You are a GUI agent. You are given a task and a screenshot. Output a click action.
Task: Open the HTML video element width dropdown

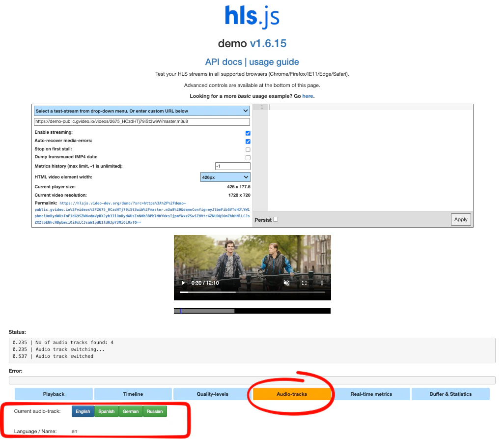click(225, 176)
